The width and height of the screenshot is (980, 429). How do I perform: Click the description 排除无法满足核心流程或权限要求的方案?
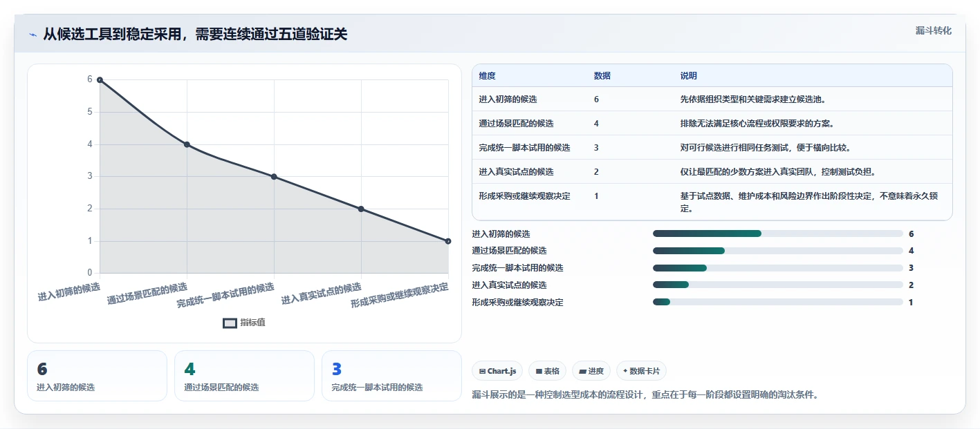tap(757, 124)
